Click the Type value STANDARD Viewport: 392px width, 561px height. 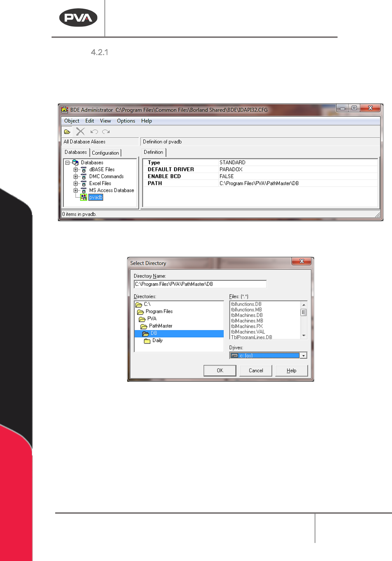tap(232, 163)
